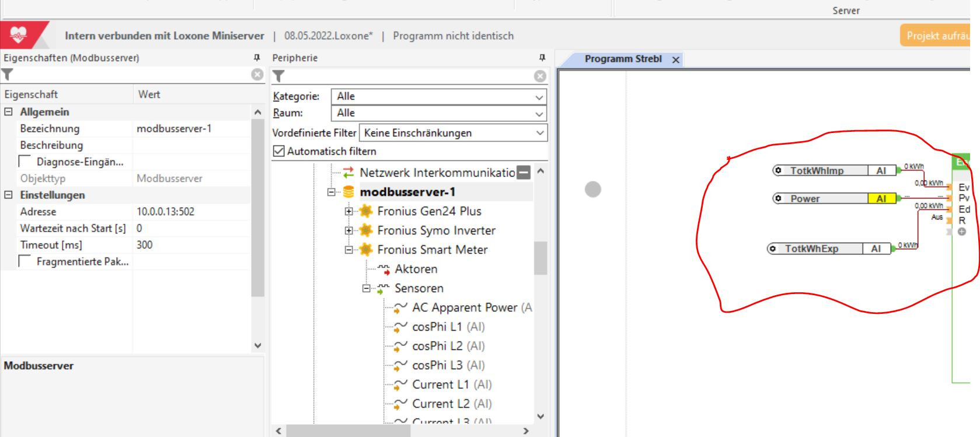The image size is (980, 437).
Task: Select the Current L2 (AI) row
Action: click(452, 404)
